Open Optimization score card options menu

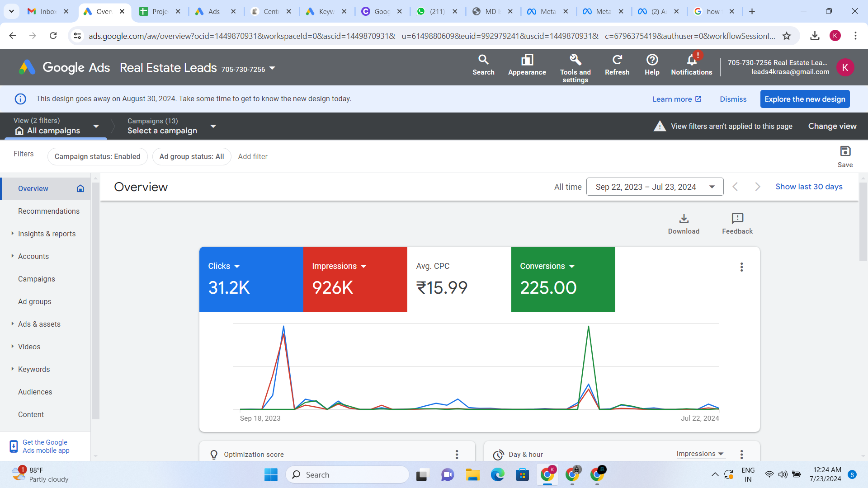(x=457, y=454)
